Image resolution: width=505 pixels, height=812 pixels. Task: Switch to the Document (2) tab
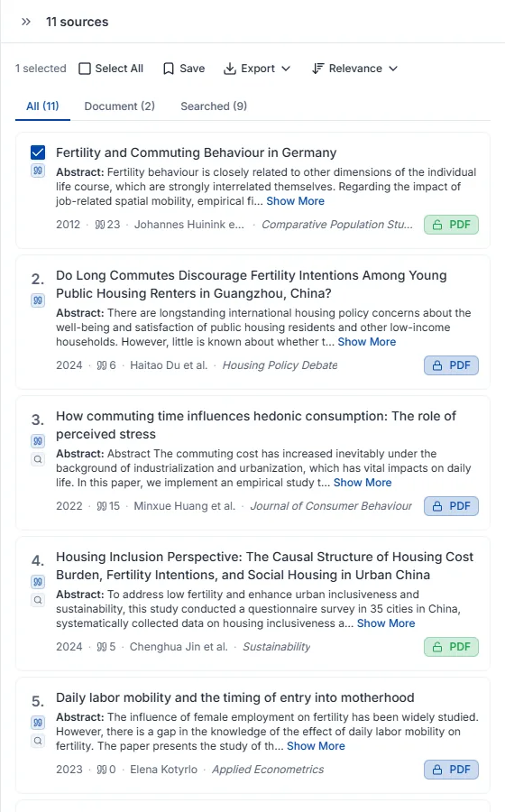pyautogui.click(x=120, y=106)
